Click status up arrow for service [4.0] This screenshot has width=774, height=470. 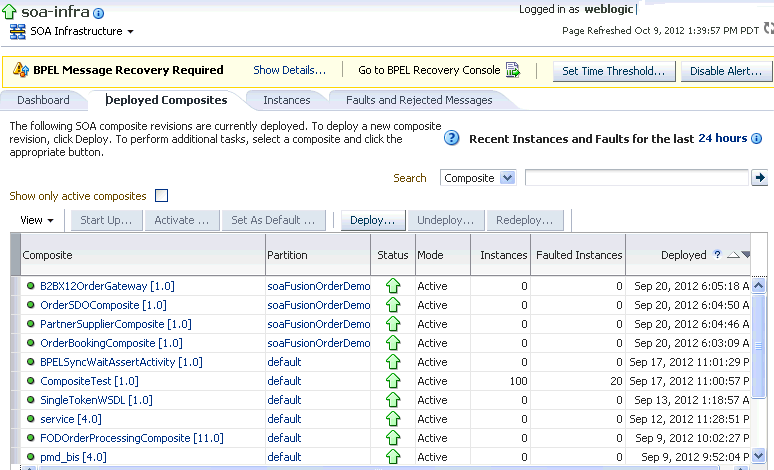click(393, 419)
